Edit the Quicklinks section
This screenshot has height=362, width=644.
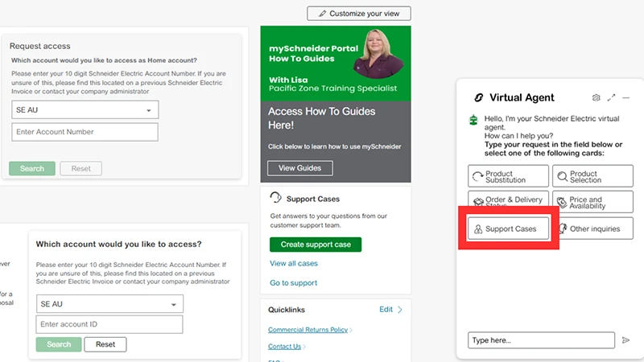tap(386, 310)
